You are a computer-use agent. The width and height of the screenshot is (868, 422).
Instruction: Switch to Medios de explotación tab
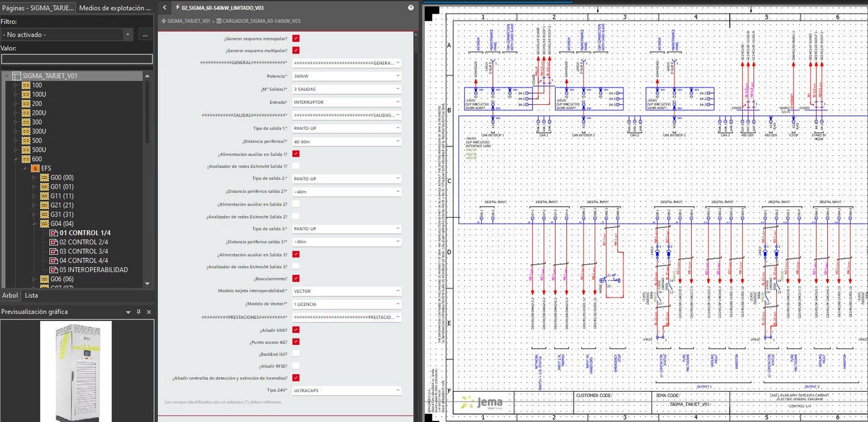coord(115,8)
